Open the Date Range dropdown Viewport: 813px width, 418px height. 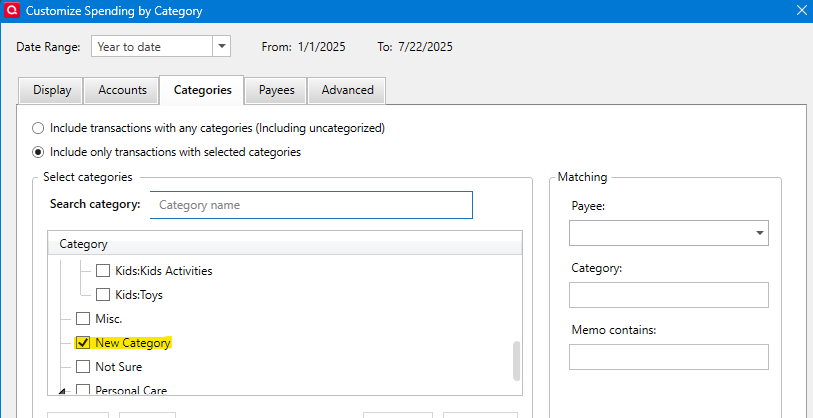pyautogui.click(x=221, y=46)
